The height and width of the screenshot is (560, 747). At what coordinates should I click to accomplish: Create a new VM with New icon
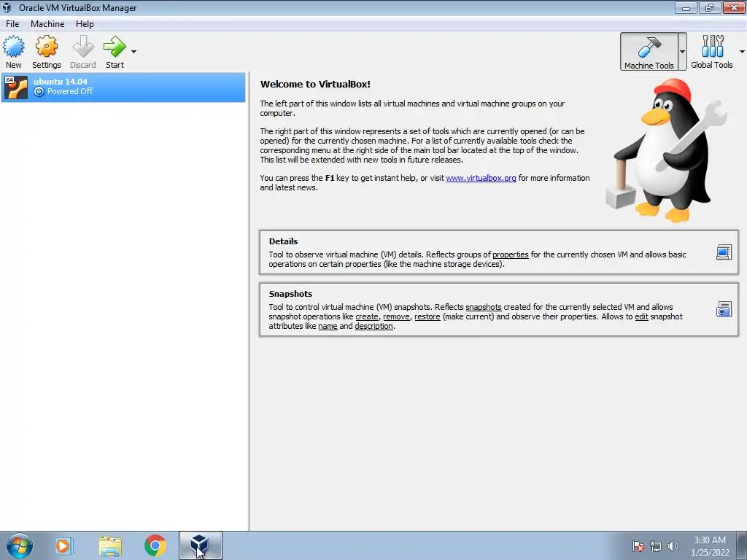point(13,52)
